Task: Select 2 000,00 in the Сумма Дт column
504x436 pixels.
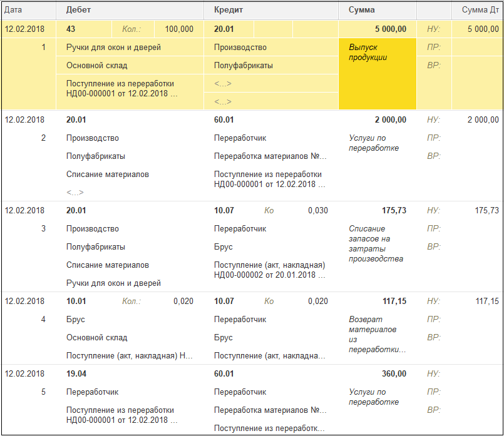Action: 483,119
